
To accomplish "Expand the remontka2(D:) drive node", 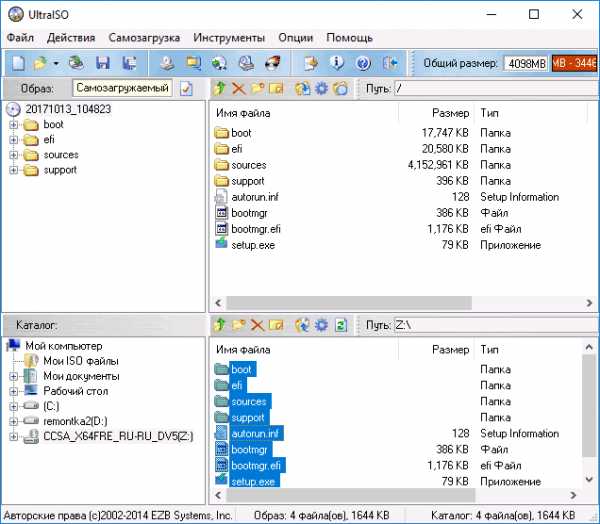I will [x=13, y=421].
